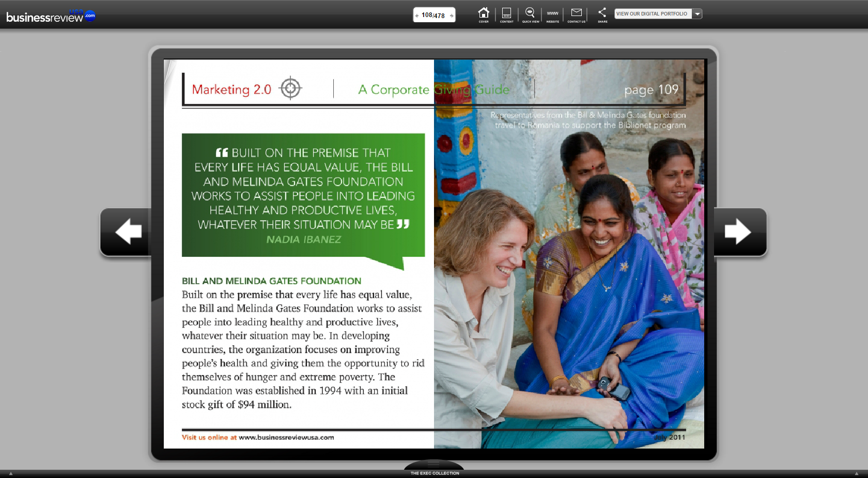This screenshot has width=868, height=478.
Task: Expand View Our Digital Portfolio dropdown arrow
Action: [698, 14]
